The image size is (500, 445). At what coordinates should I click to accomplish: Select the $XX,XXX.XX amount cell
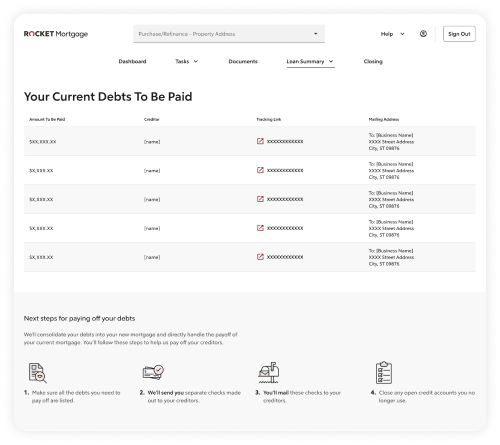[43, 142]
